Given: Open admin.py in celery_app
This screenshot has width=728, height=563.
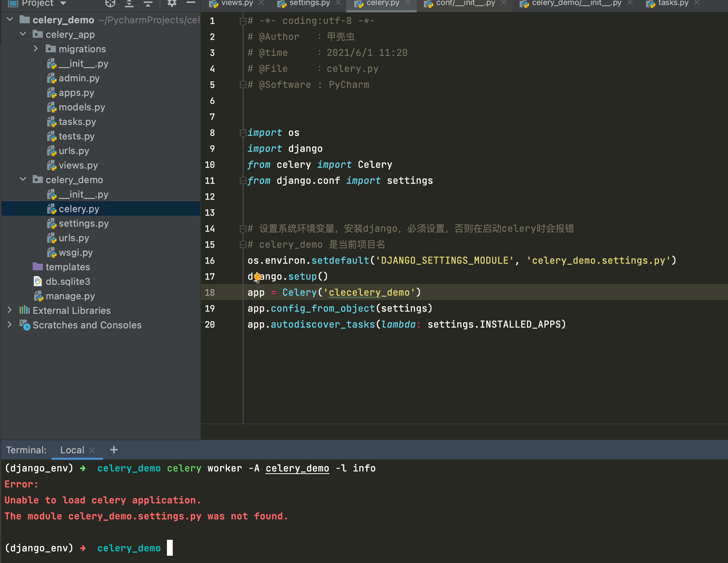Looking at the screenshot, I should pyautogui.click(x=79, y=78).
